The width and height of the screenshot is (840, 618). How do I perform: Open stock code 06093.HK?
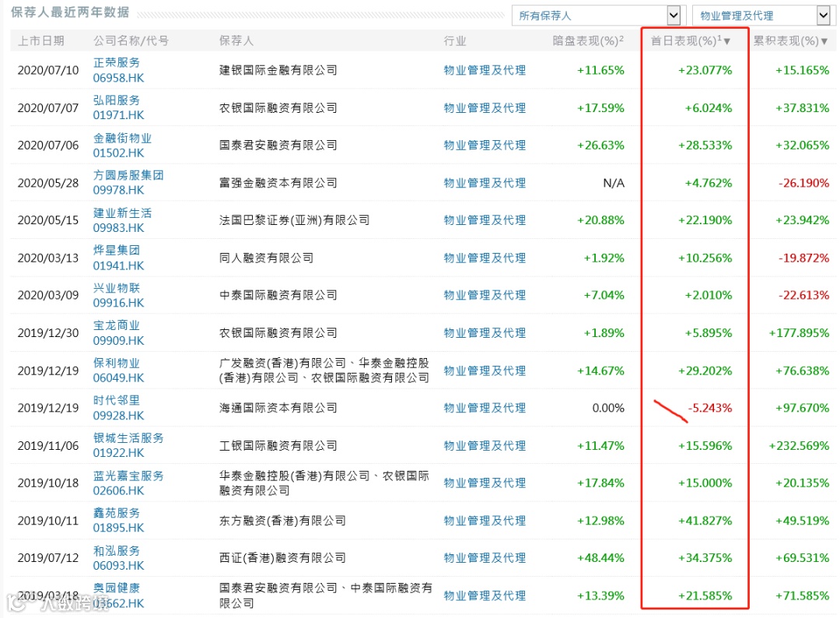[x=118, y=566]
